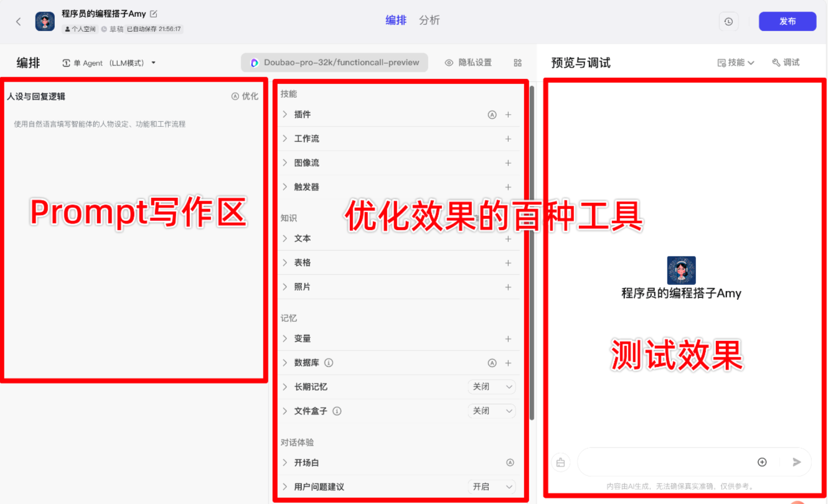Click the send message arrow icon

click(796, 462)
